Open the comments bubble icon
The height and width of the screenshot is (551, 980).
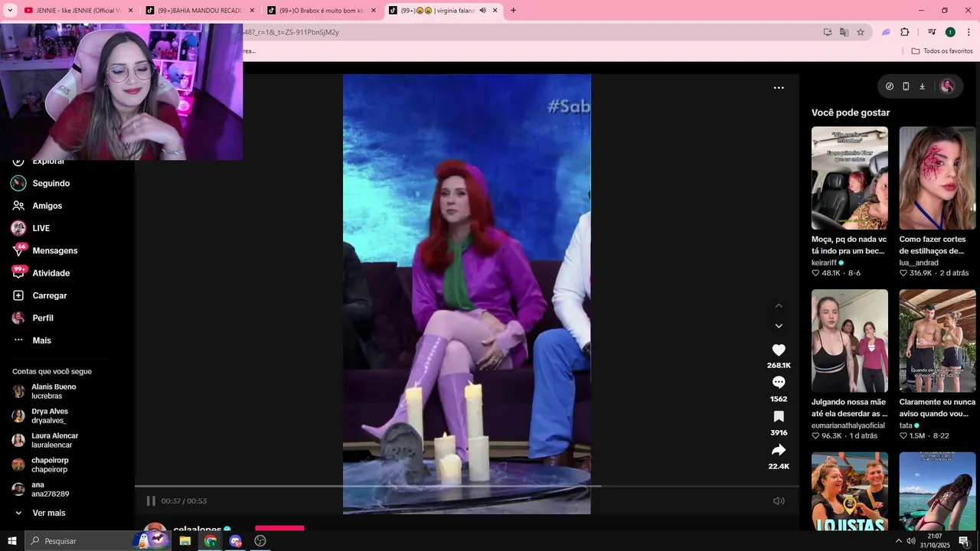[x=779, y=383]
